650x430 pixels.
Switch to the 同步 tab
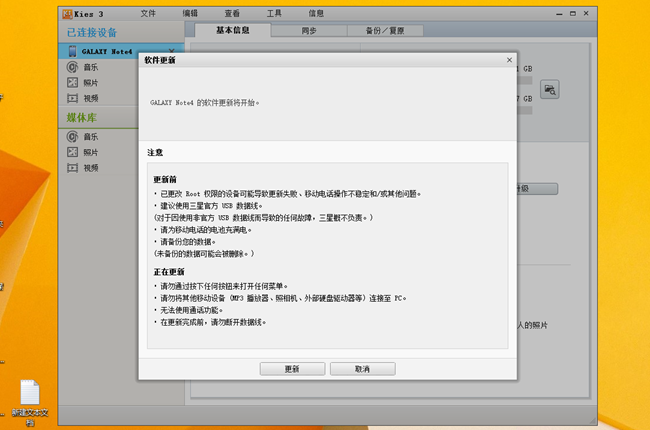pyautogui.click(x=309, y=31)
